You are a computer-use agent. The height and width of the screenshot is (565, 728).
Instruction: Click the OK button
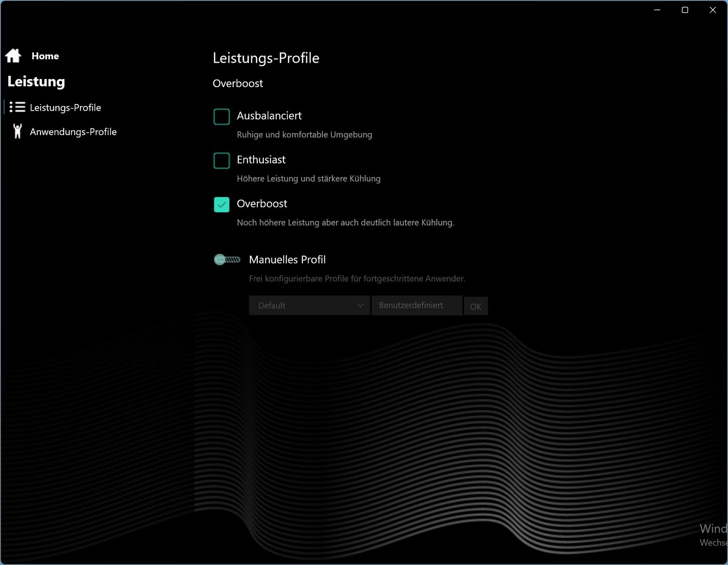pos(475,307)
